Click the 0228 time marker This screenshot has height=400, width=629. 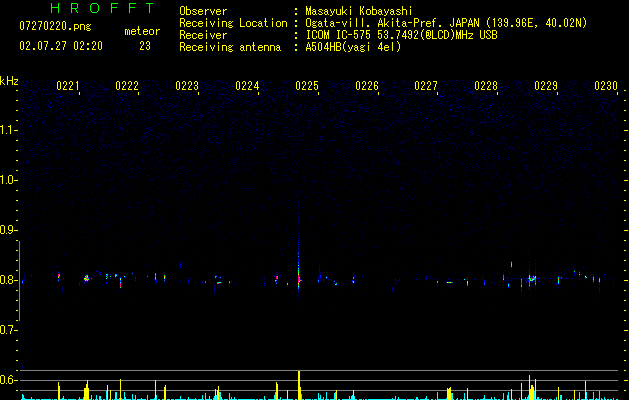click(486, 86)
